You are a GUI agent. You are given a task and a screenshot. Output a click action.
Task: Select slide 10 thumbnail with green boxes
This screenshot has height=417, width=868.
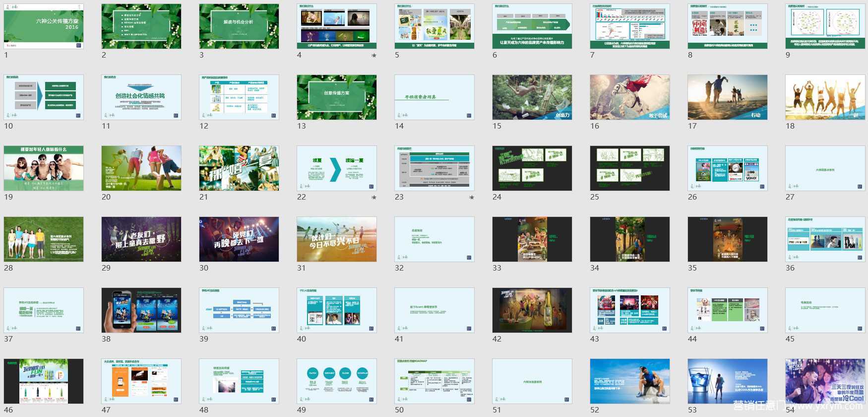(44, 97)
